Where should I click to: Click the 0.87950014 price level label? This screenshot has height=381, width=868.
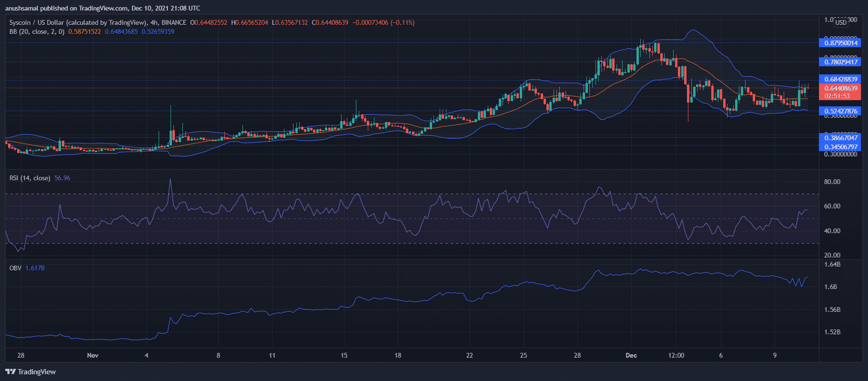pyautogui.click(x=841, y=43)
